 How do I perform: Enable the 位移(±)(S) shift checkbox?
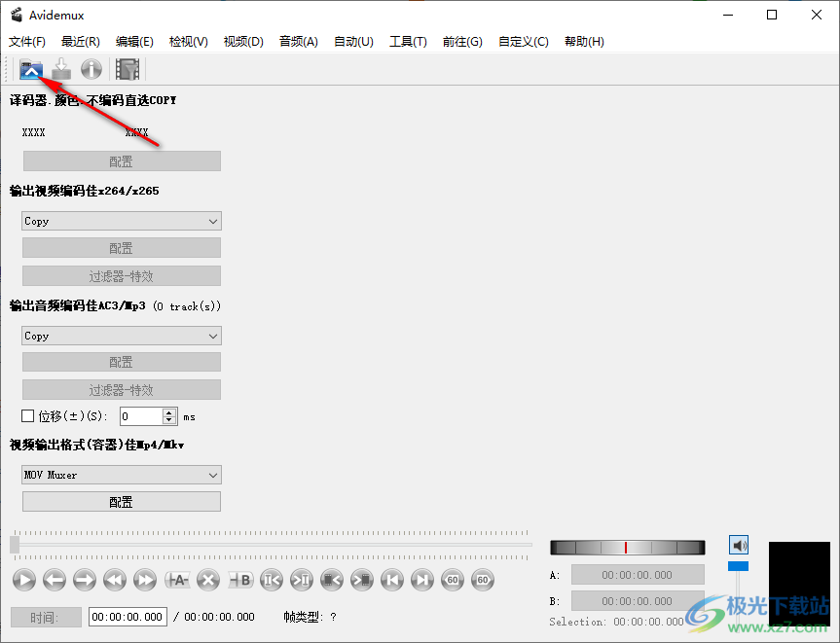click(x=28, y=416)
